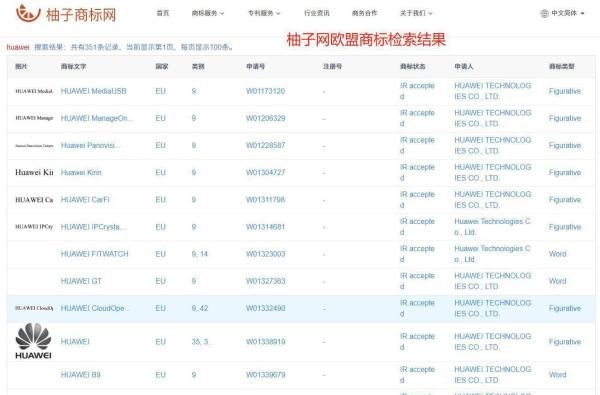Click application number W01228587
The width and height of the screenshot is (600, 395).
click(266, 145)
